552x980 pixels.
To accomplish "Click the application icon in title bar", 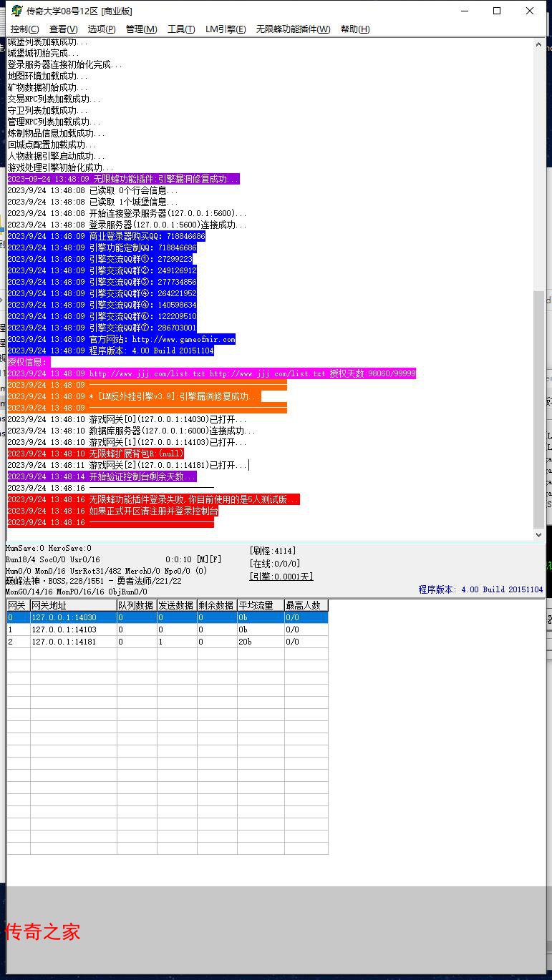I will click(x=16, y=11).
